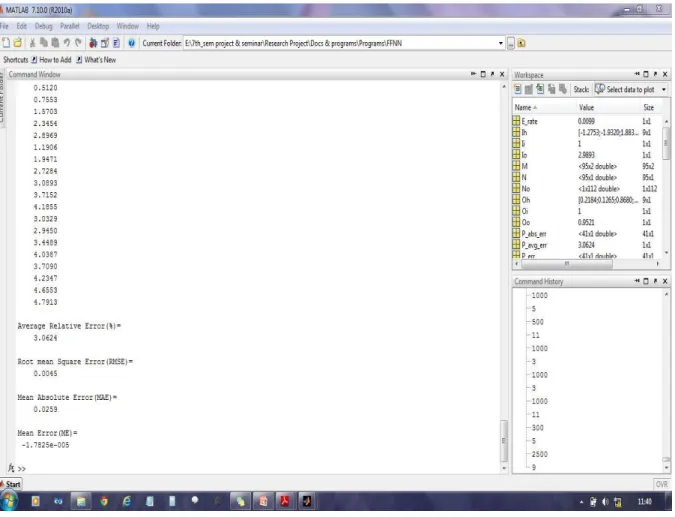Click the New variable icon in Workspace
675x517 pixels.
[x=518, y=89]
